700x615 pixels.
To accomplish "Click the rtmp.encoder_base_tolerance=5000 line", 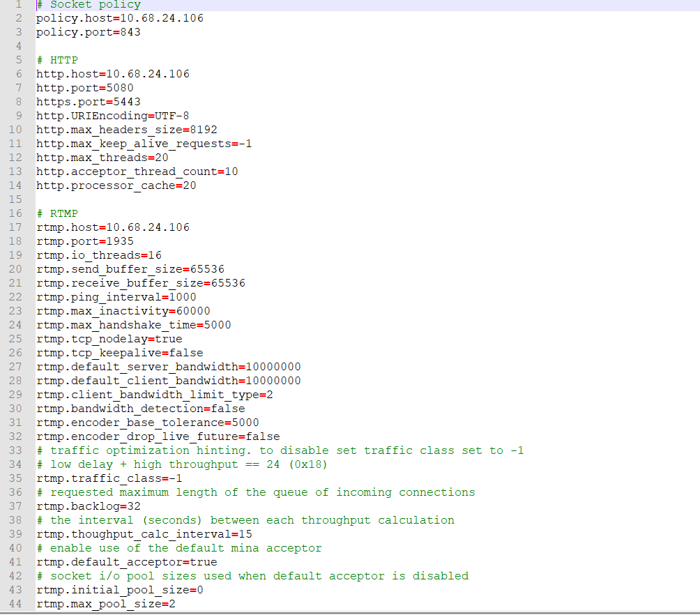I will [x=148, y=423].
